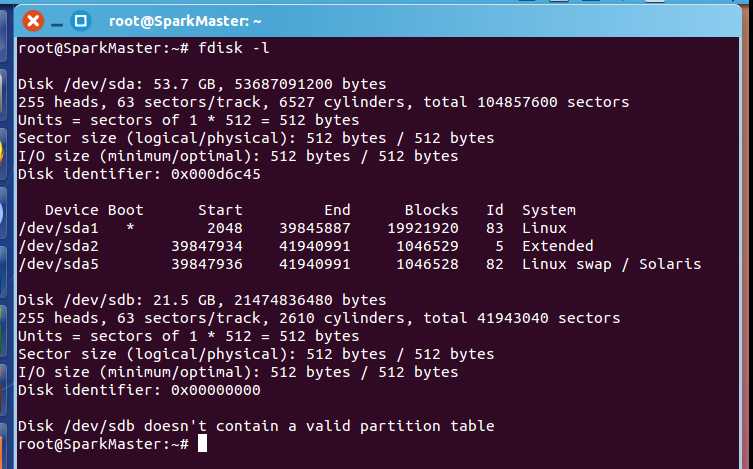Click the 'Id' column header
Image resolution: width=753 pixels, height=469 pixels.
pyautogui.click(x=495, y=210)
